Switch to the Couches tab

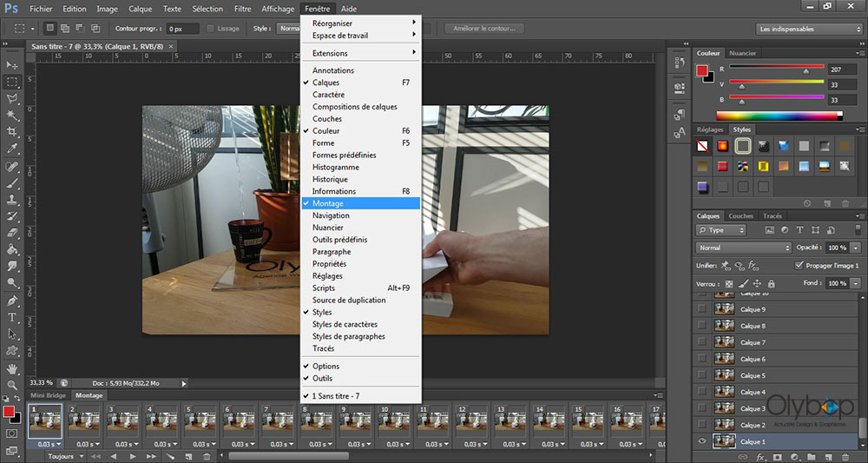pos(740,216)
